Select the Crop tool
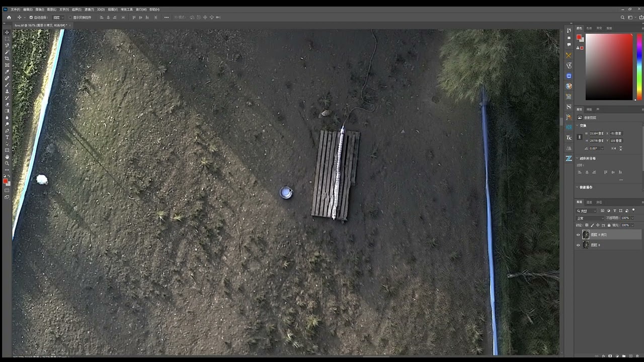Image resolution: width=644 pixels, height=362 pixels. 7,58
